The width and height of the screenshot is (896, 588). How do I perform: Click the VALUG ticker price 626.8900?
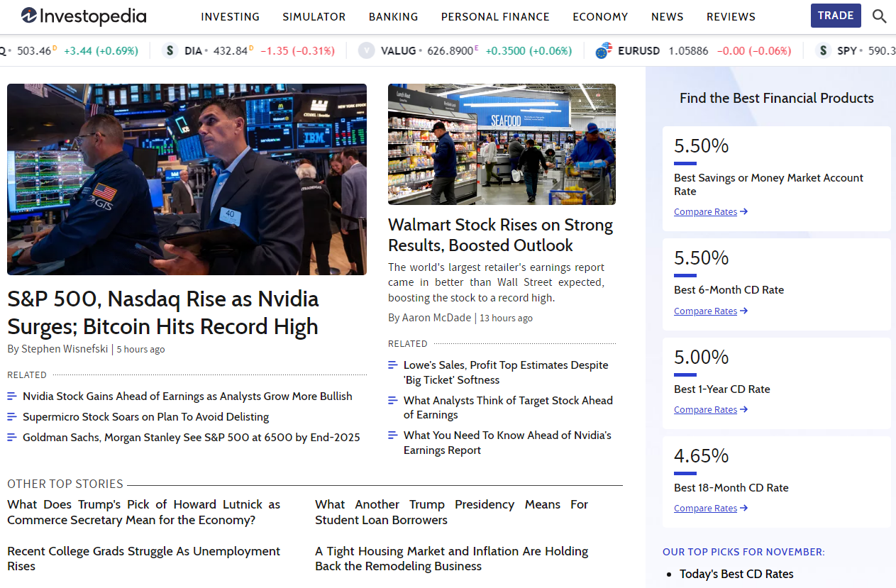click(450, 50)
